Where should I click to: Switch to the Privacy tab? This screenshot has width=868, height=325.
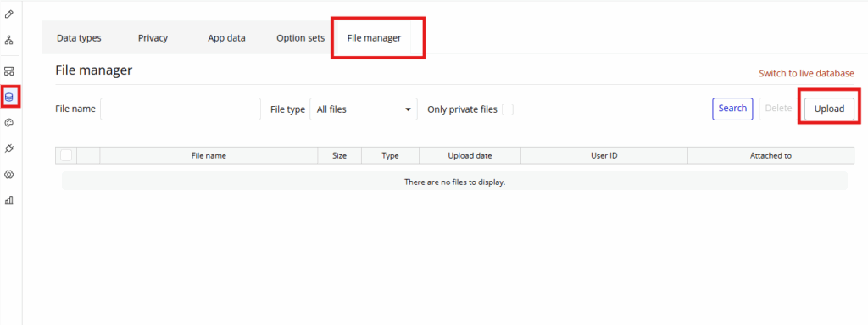(153, 38)
